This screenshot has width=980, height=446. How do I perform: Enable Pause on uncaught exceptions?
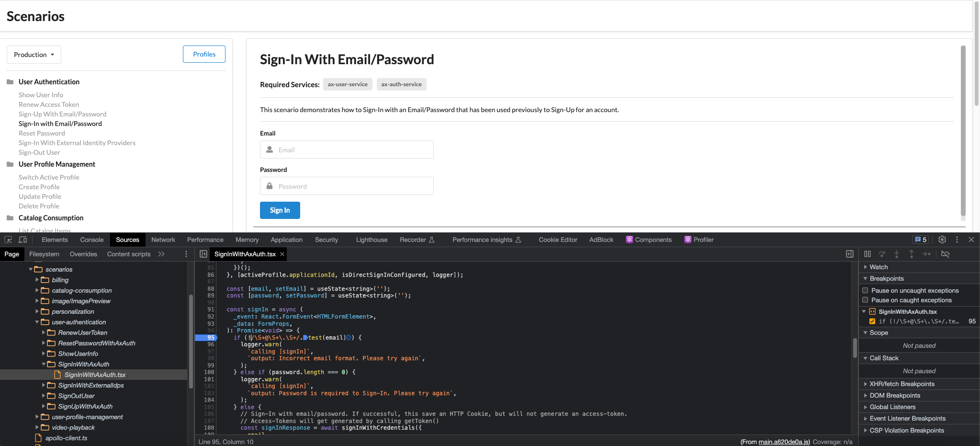click(x=865, y=290)
